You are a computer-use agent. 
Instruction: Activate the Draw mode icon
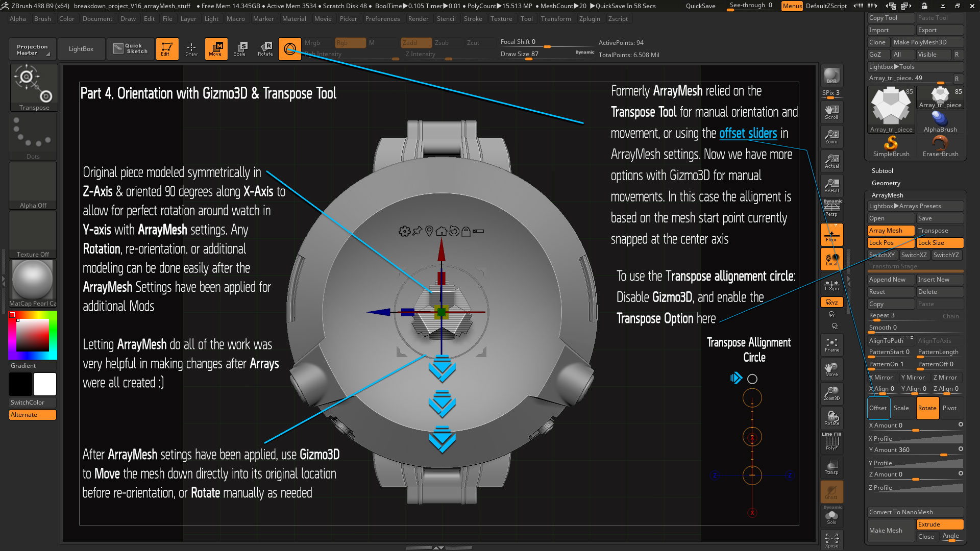click(191, 49)
